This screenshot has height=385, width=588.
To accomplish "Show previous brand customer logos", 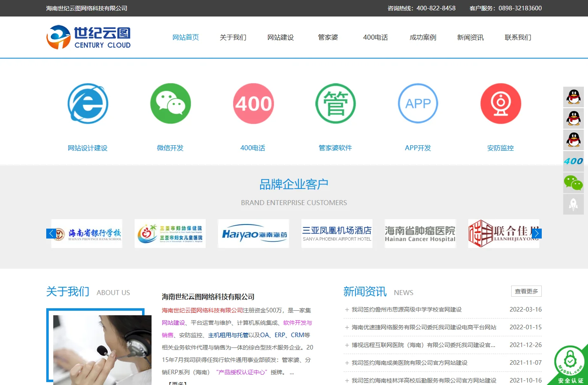I will click(51, 234).
